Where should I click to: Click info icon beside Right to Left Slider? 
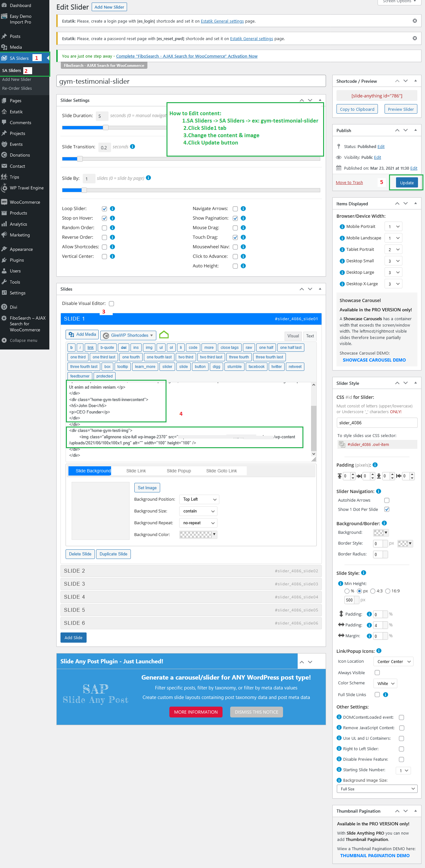tap(339, 748)
